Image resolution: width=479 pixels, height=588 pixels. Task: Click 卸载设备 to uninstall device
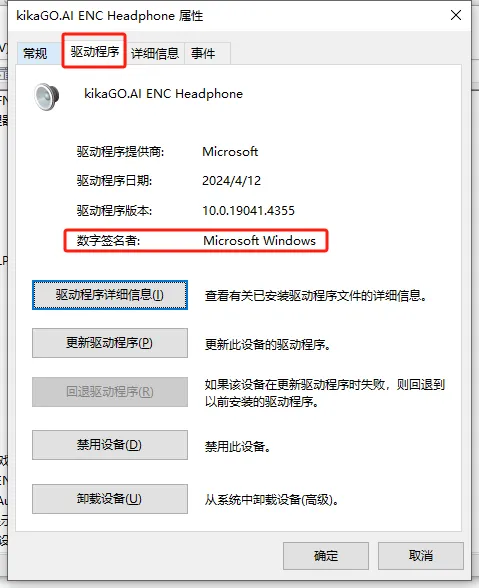[x=110, y=499]
